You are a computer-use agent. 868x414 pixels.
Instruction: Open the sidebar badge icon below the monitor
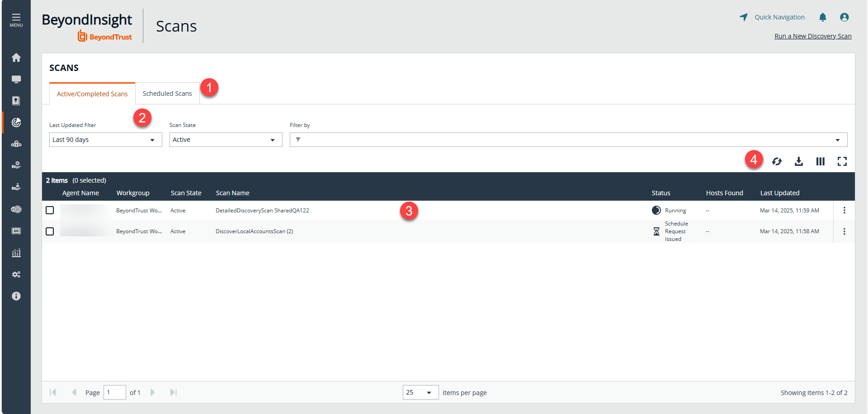click(16, 101)
